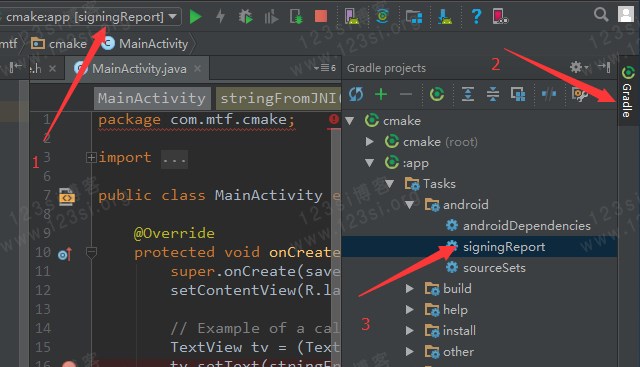
Task: Attach a Gradle project with plus icon
Action: point(381,94)
